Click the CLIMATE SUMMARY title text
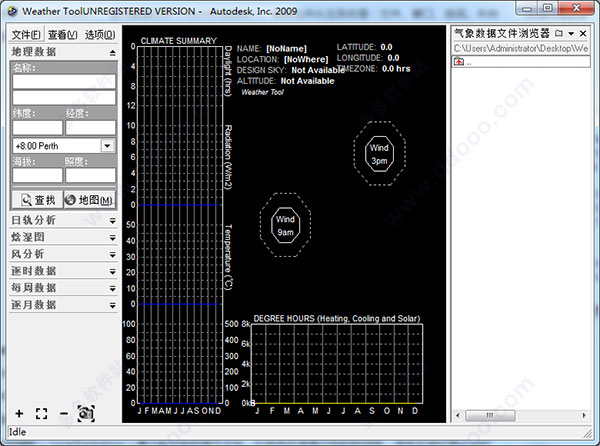This screenshot has height=446, width=600. 178,41
